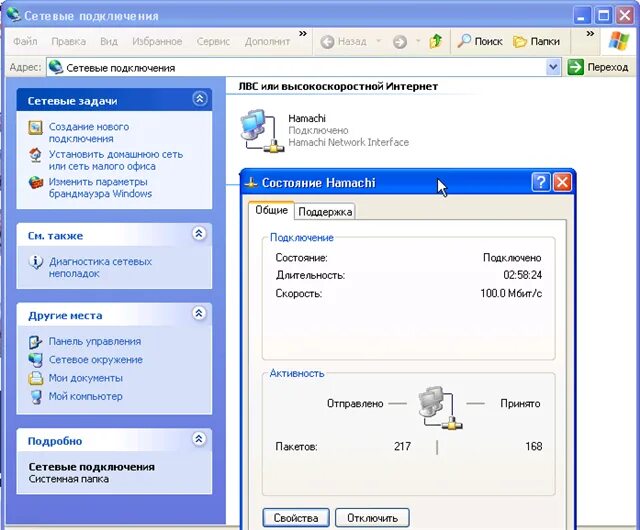The height and width of the screenshot is (530, 640).
Task: Open the address bar dropdown
Action: (553, 67)
